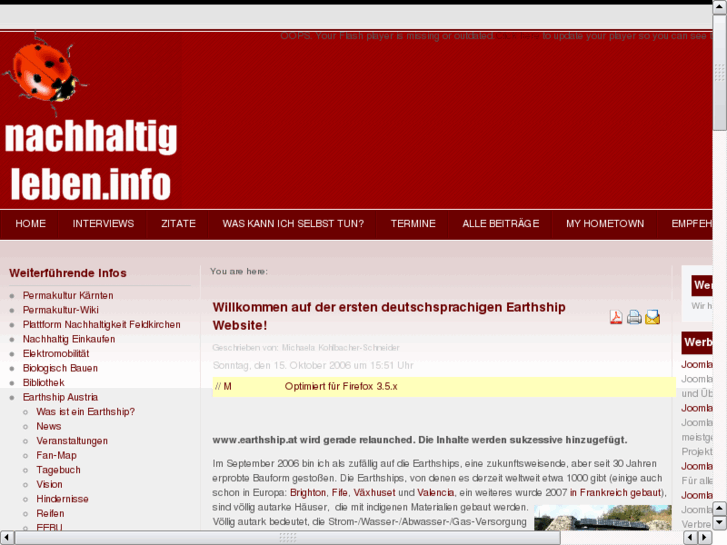The width and height of the screenshot is (727, 545).
Task: Open the ZITATE menu item
Action: (178, 224)
